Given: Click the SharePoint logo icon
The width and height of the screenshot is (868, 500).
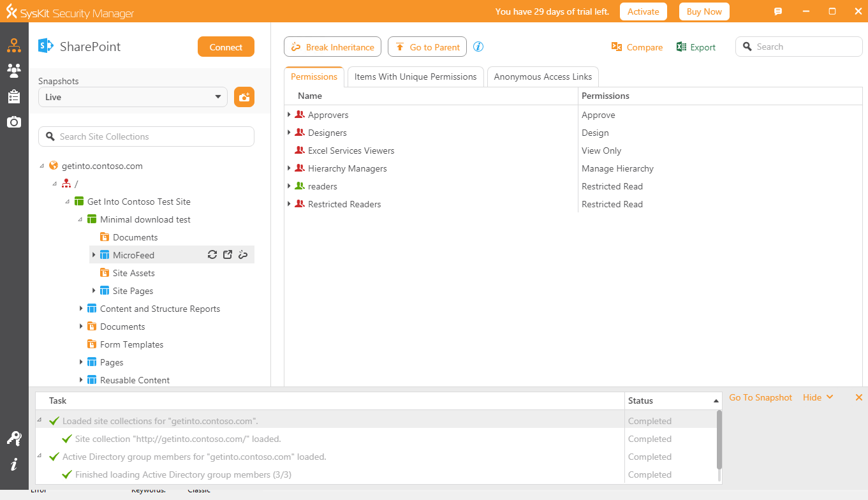Looking at the screenshot, I should [45, 46].
